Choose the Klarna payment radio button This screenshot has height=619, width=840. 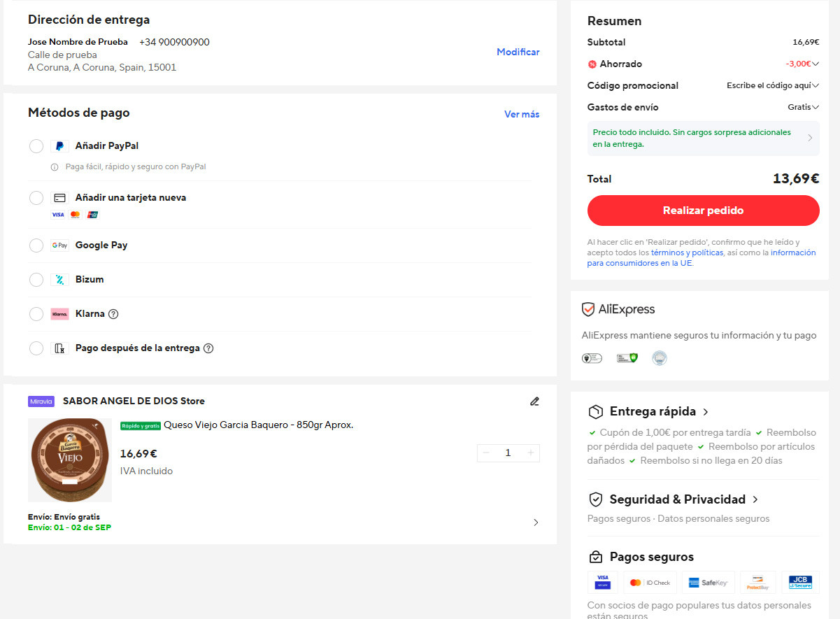36,314
